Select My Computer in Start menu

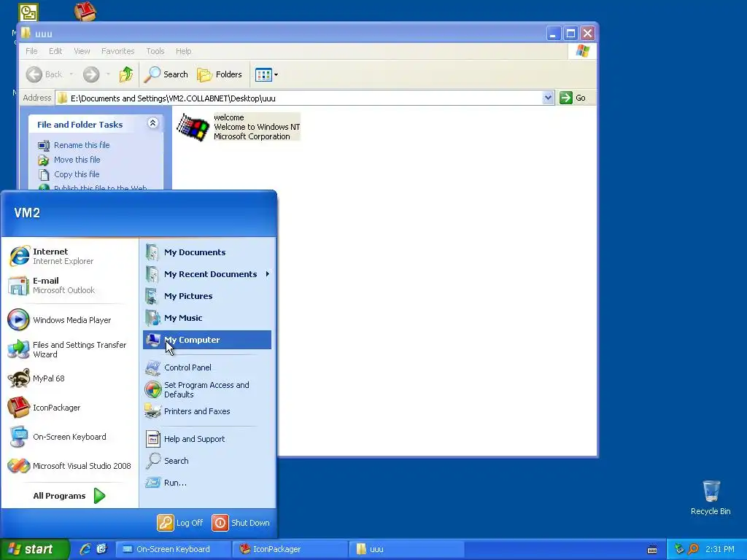point(207,340)
